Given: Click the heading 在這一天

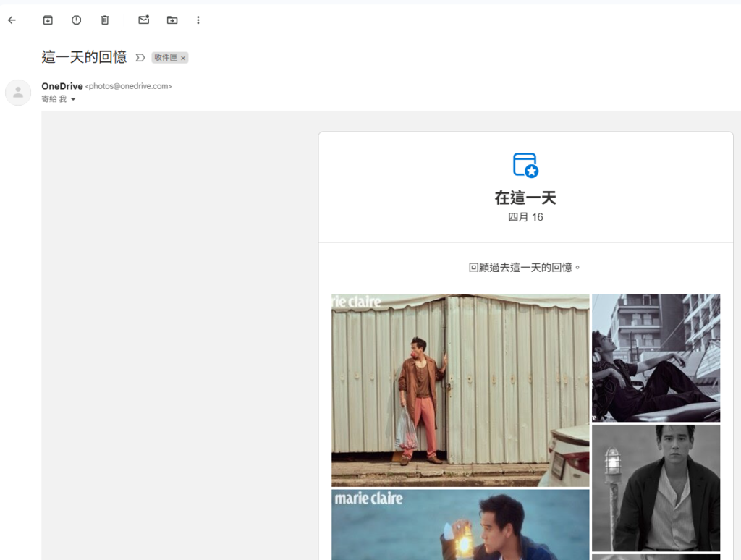Looking at the screenshot, I should [x=525, y=198].
